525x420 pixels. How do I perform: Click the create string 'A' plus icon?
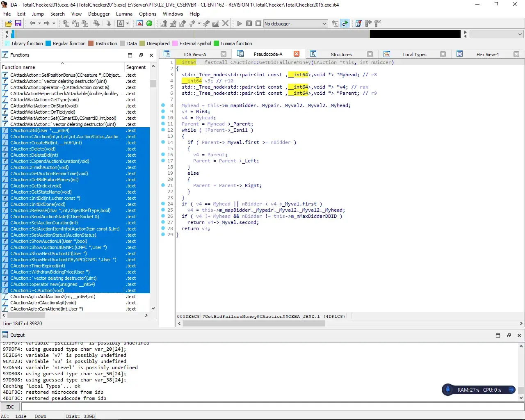[x=183, y=23]
